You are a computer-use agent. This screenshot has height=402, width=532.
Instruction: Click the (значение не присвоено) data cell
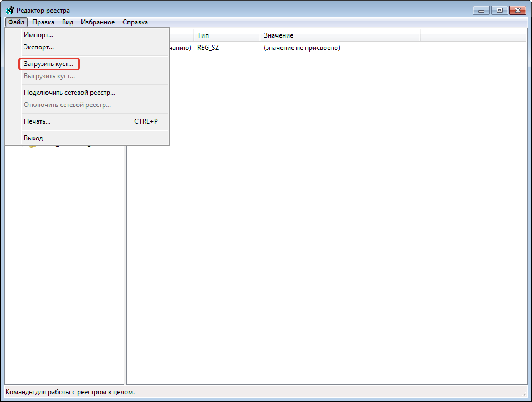(x=301, y=48)
